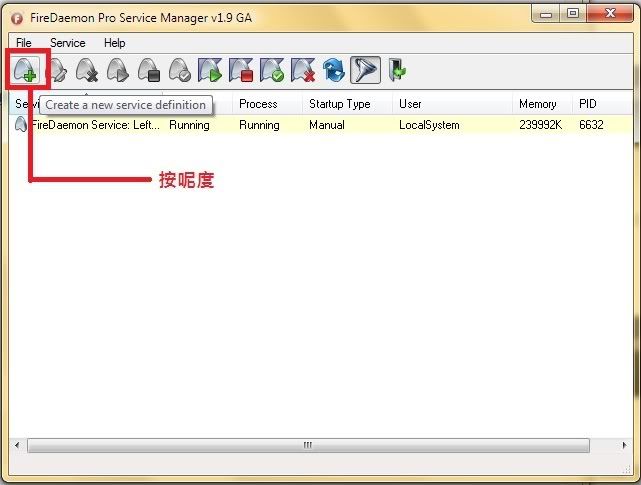Create a new service definition
The width and height of the screenshot is (641, 485).
26,70
